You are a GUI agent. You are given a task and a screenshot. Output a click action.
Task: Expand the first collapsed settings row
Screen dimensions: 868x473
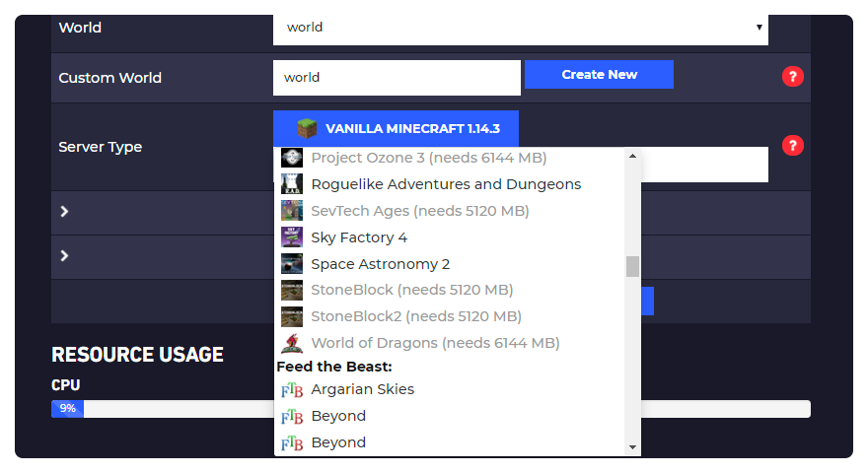point(64,211)
